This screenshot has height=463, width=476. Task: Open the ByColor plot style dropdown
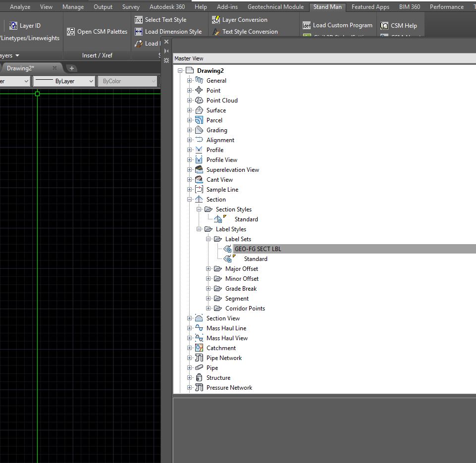click(x=154, y=81)
